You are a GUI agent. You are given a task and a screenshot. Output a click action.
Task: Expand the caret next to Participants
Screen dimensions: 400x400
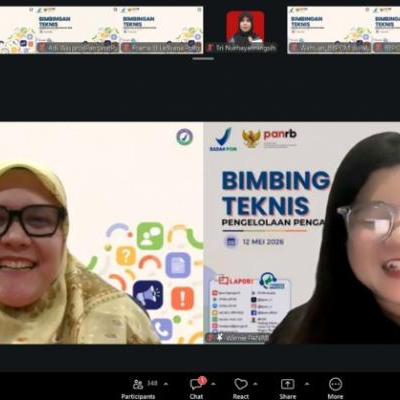click(166, 384)
